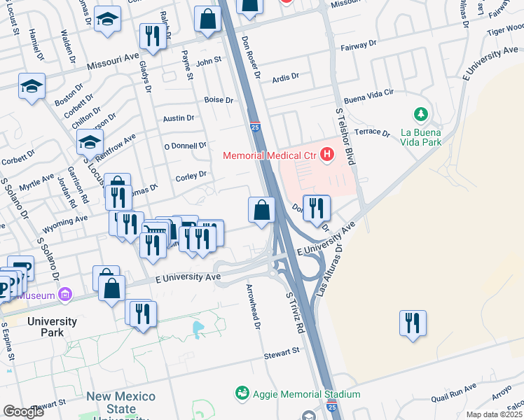Select the restaurant marker below Memorial Medical Ctr
This screenshot has height=420, width=524.
coord(317,210)
